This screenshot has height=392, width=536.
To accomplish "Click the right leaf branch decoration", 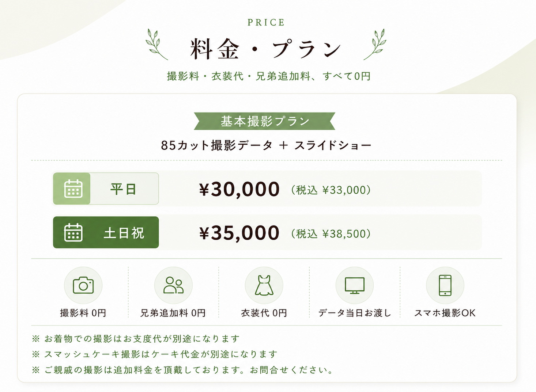I will pos(375,44).
